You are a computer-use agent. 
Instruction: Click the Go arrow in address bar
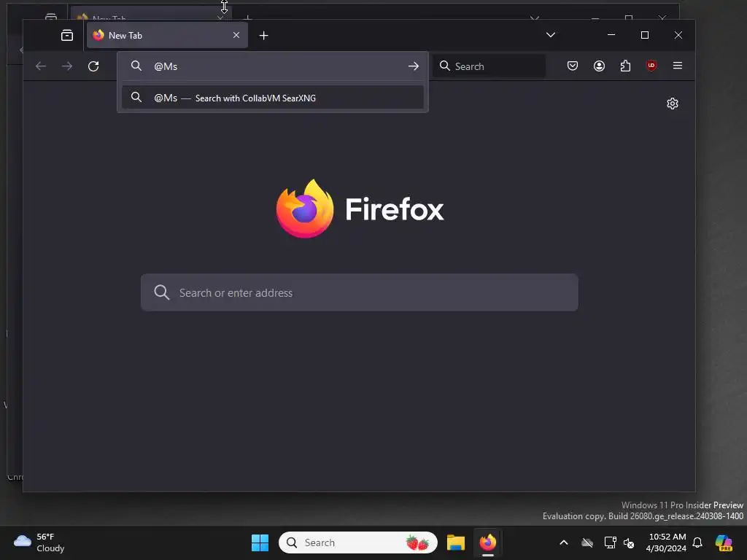414,66
